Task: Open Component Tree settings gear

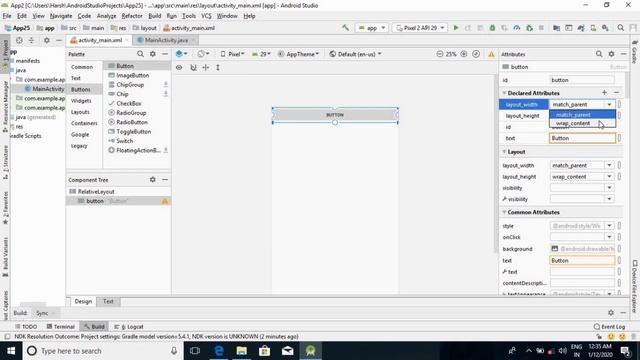Action: coord(153,180)
